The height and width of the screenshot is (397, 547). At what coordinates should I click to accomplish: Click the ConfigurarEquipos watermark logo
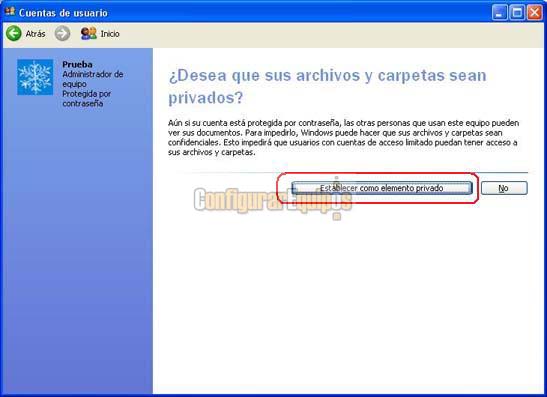pos(273,200)
